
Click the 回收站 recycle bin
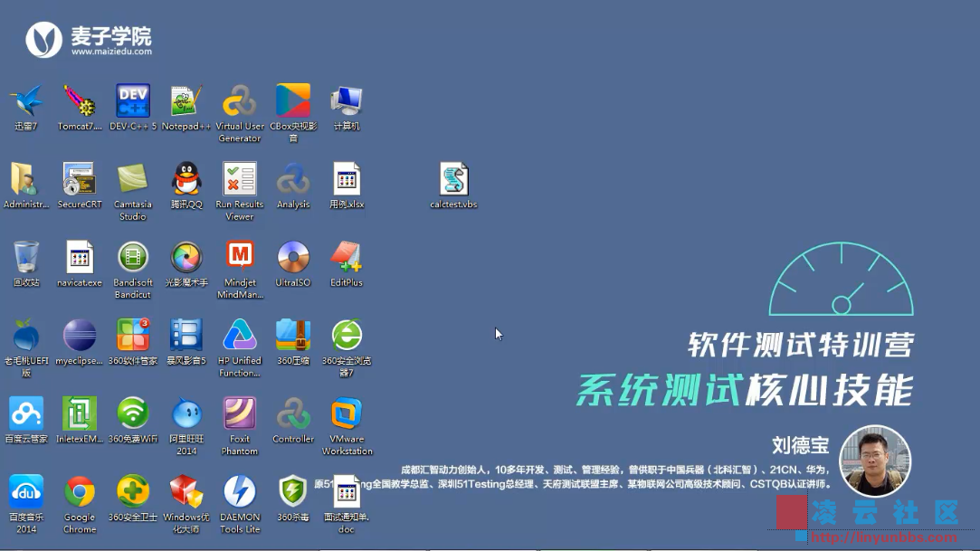(26, 257)
